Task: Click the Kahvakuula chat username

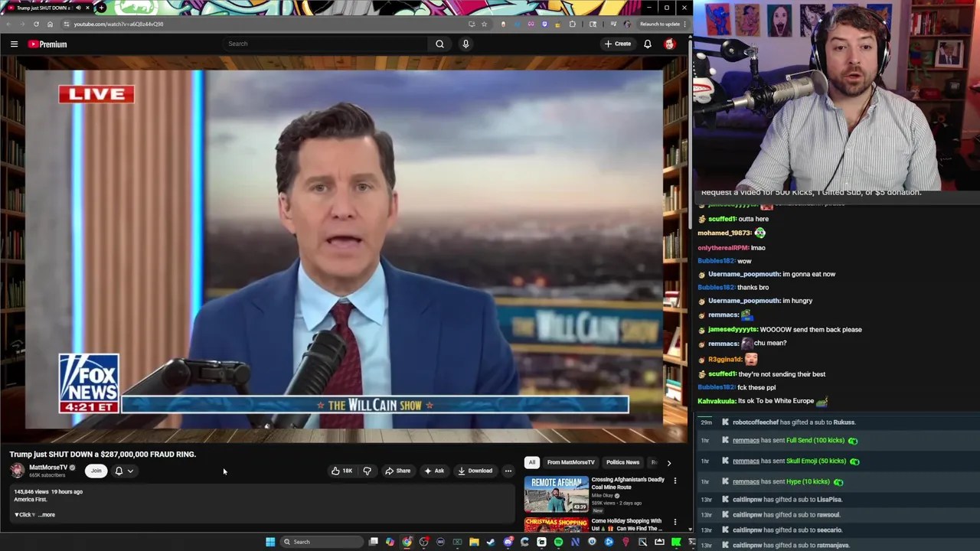Action: 717,401
